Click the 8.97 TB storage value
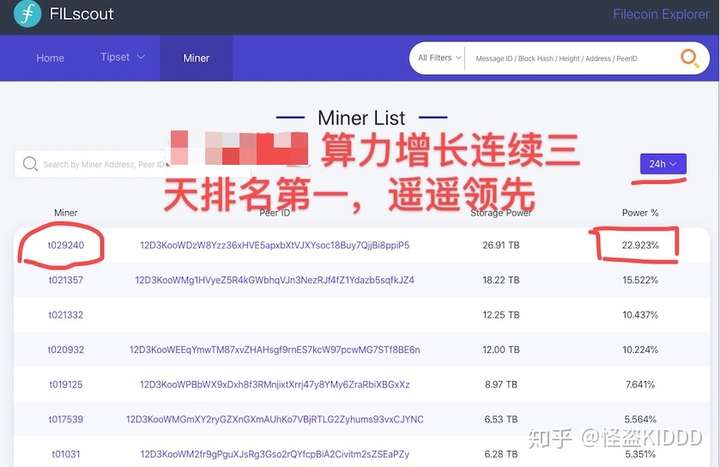 [501, 384]
